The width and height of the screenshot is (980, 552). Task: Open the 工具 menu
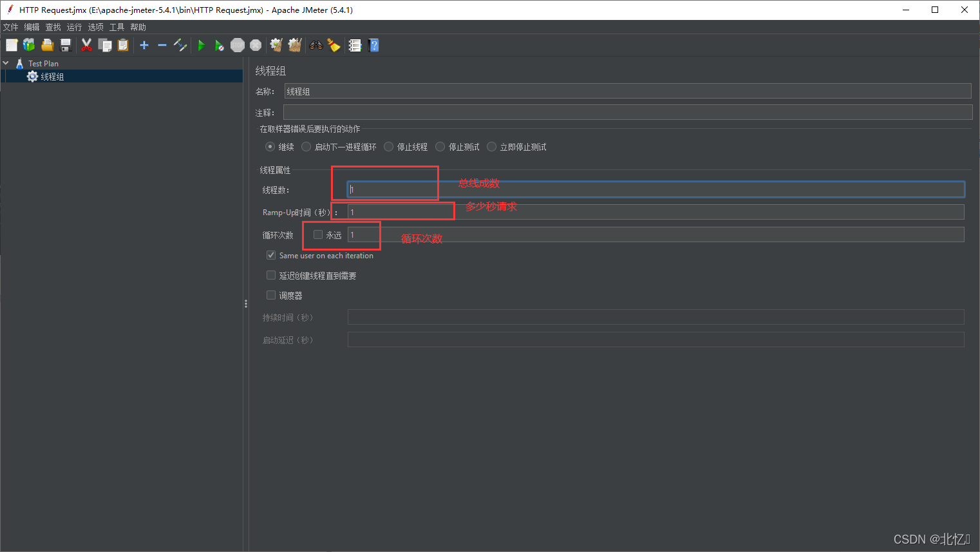(117, 27)
